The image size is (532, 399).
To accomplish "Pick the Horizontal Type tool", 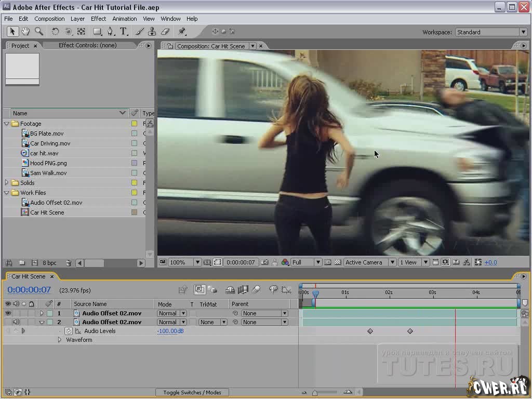I will pos(124,32).
